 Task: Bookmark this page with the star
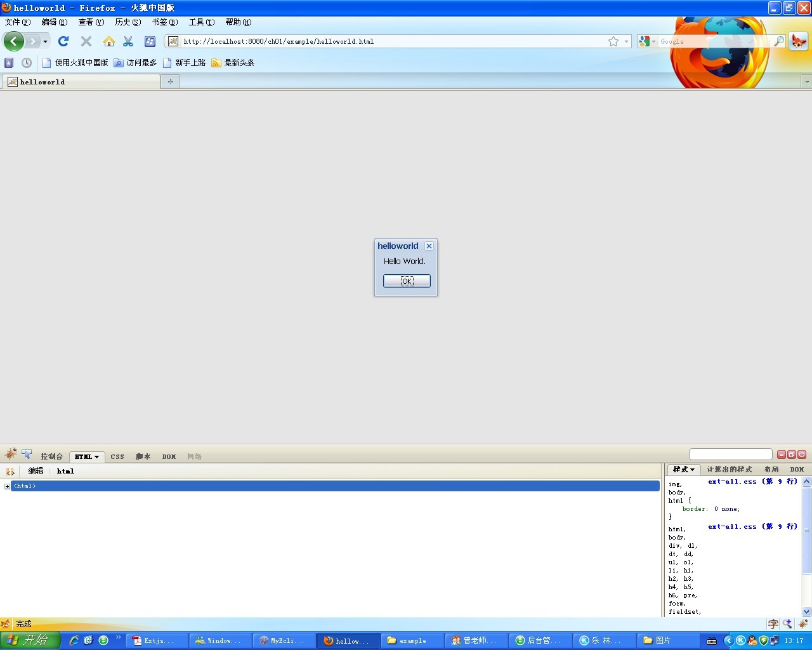coord(613,41)
